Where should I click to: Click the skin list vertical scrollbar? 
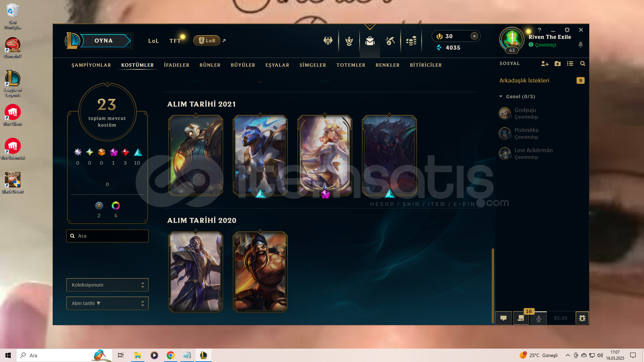click(x=493, y=286)
